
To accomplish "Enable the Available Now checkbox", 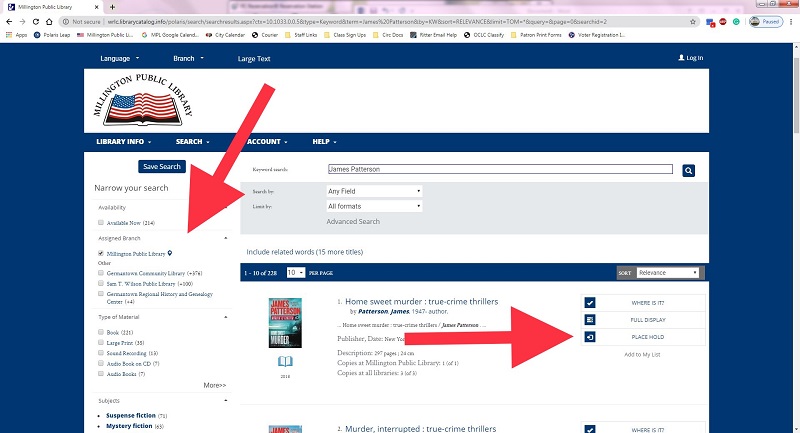I will [x=100, y=222].
